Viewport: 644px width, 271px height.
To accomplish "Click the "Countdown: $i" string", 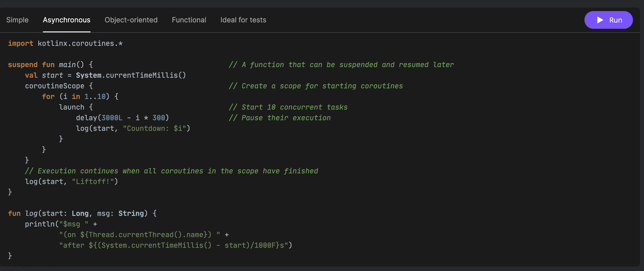I will pyautogui.click(x=154, y=128).
